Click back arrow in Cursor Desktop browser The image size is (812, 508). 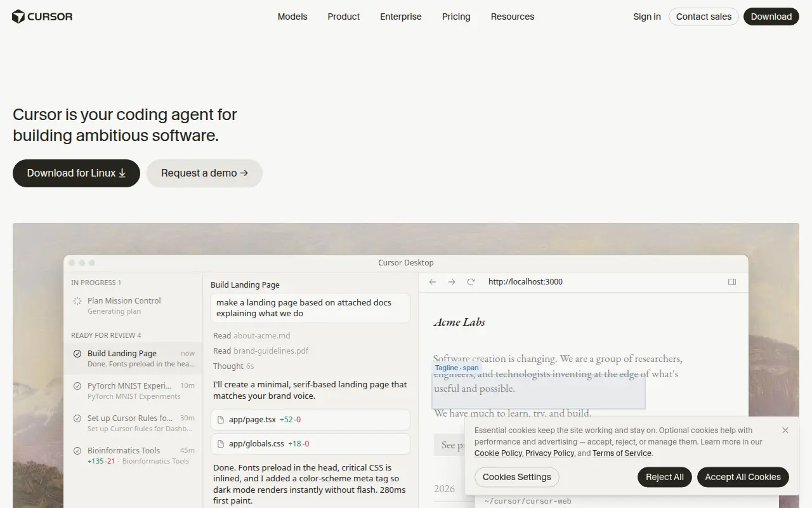(433, 282)
